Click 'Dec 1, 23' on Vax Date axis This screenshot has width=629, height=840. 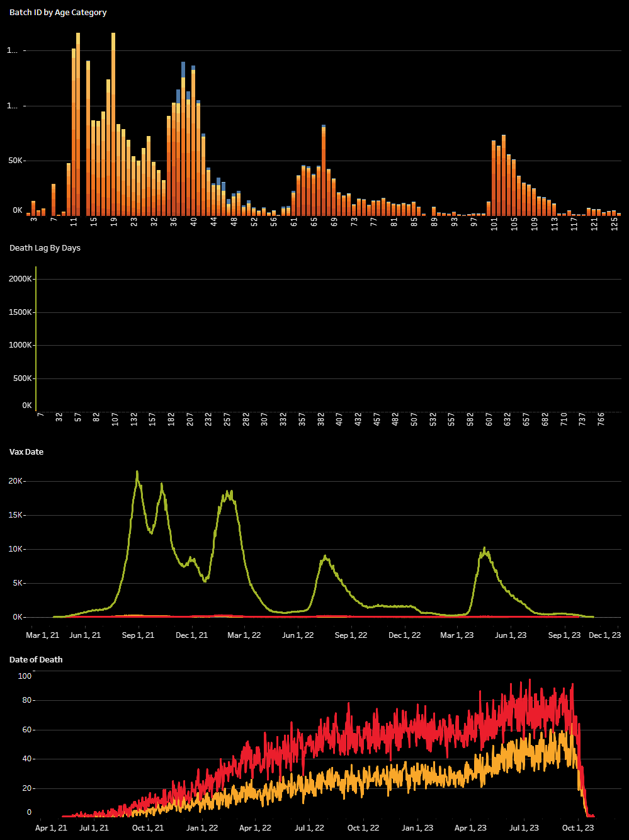tap(605, 635)
